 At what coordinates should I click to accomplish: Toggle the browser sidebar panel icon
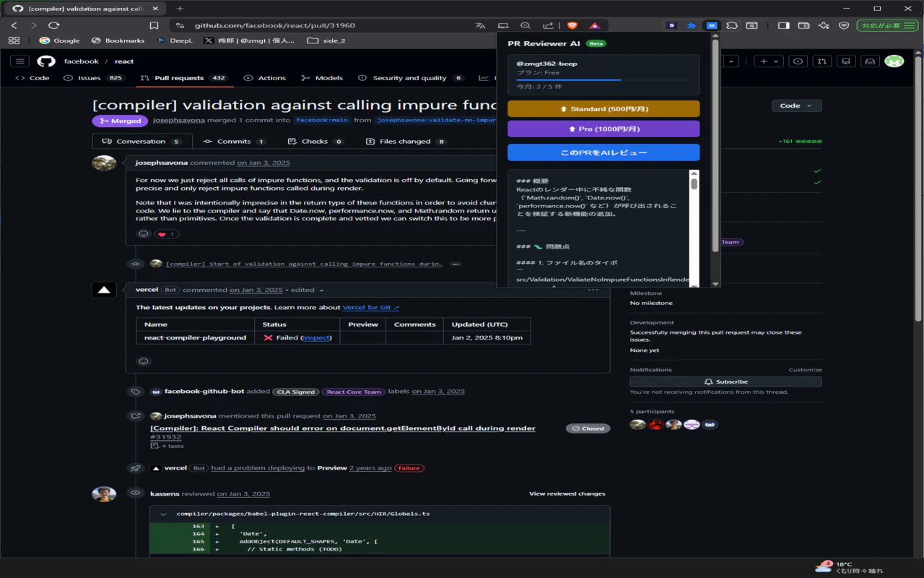click(x=783, y=25)
